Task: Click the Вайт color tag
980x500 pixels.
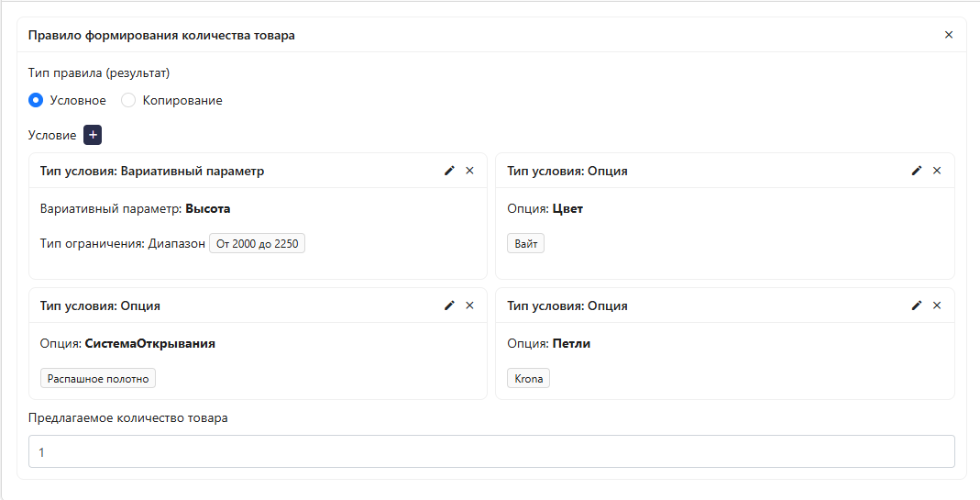Action: [x=525, y=244]
